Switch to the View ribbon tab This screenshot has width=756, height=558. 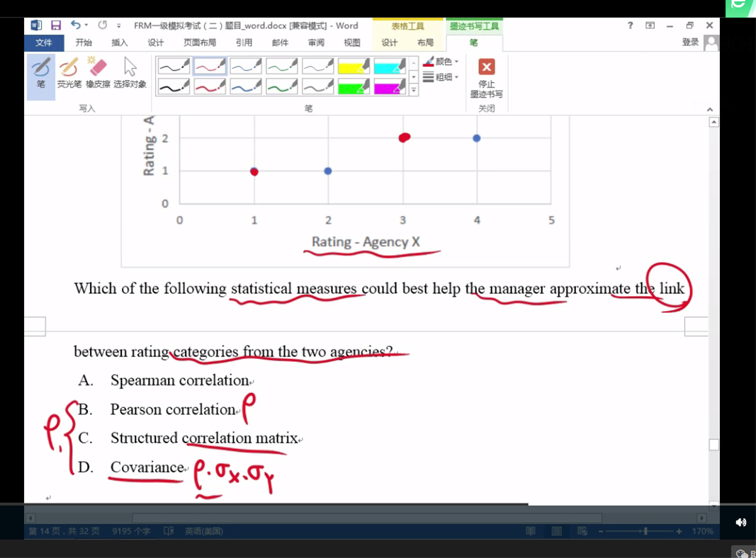(x=352, y=42)
